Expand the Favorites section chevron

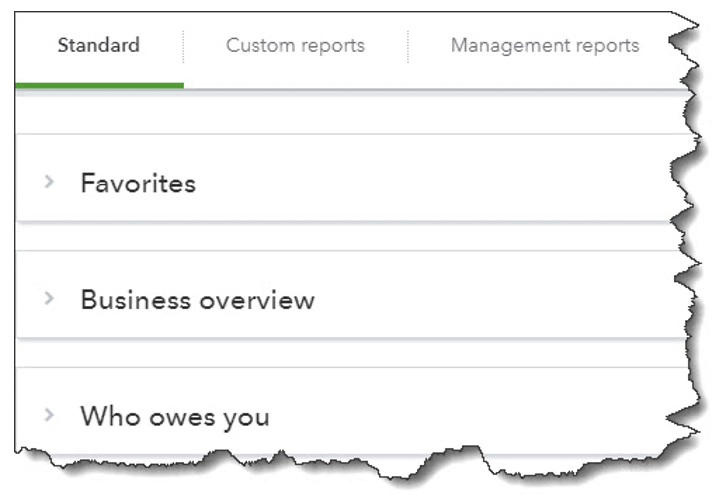click(x=49, y=182)
